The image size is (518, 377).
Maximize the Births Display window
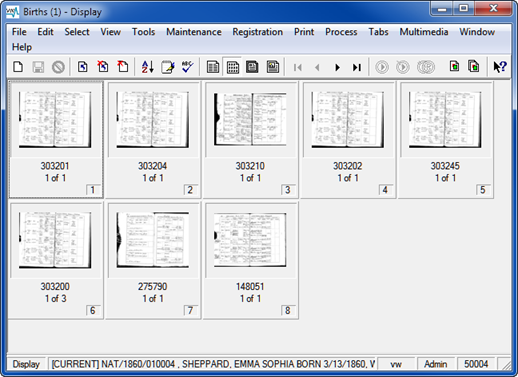464,9
